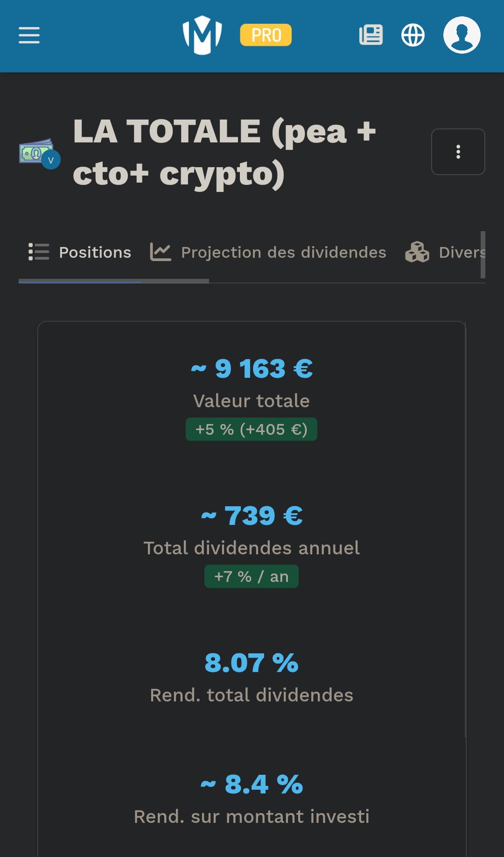The height and width of the screenshot is (857, 504).
Task: Click the 739 € annual dividends figure
Action: point(252,516)
